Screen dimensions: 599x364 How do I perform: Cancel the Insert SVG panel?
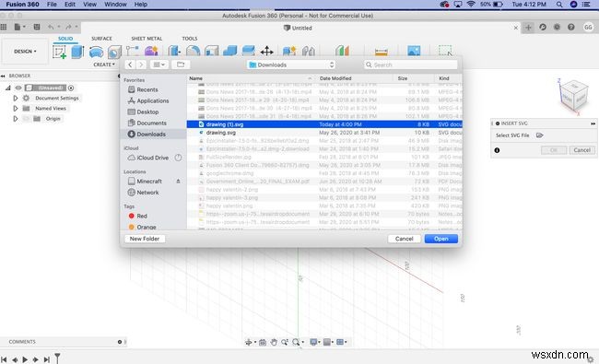(x=581, y=150)
